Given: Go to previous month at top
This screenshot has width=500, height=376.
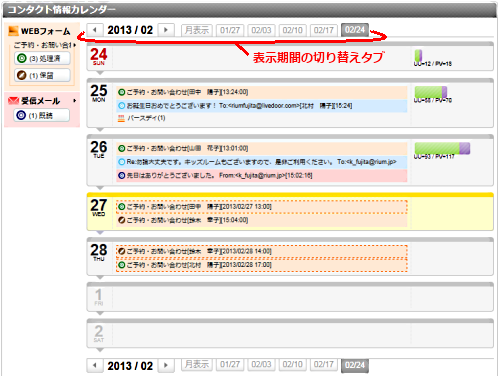Looking at the screenshot, I should pos(95,30).
